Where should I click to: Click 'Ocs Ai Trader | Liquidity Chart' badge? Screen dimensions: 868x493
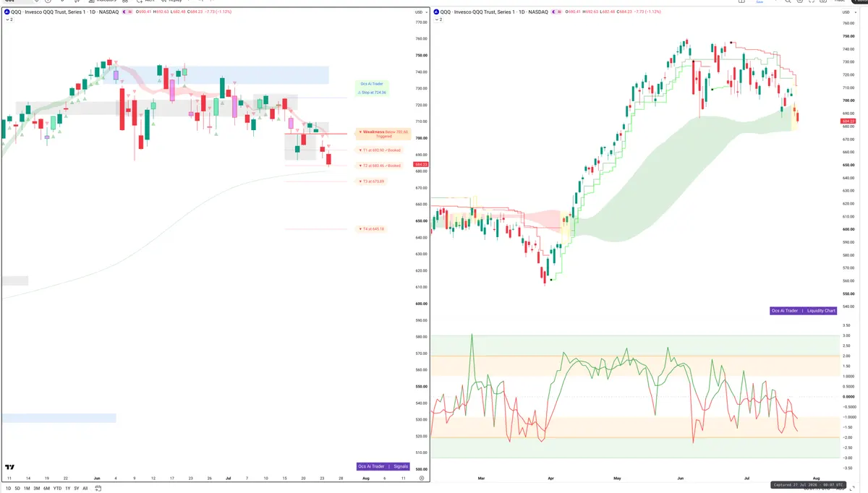804,311
